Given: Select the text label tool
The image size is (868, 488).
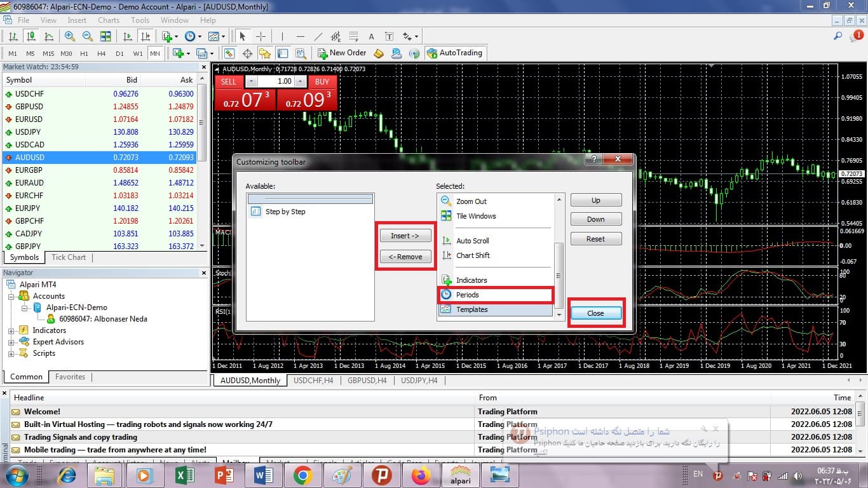Looking at the screenshot, I should tap(389, 36).
